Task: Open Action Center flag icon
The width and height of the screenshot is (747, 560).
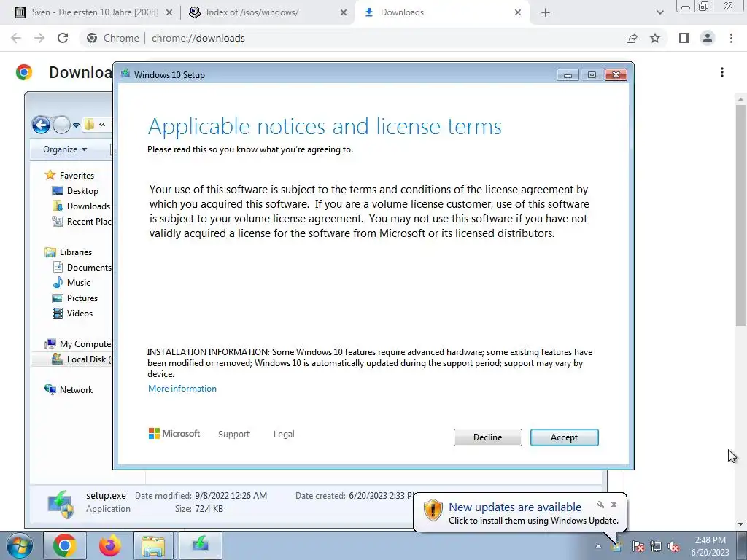Action: click(638, 547)
